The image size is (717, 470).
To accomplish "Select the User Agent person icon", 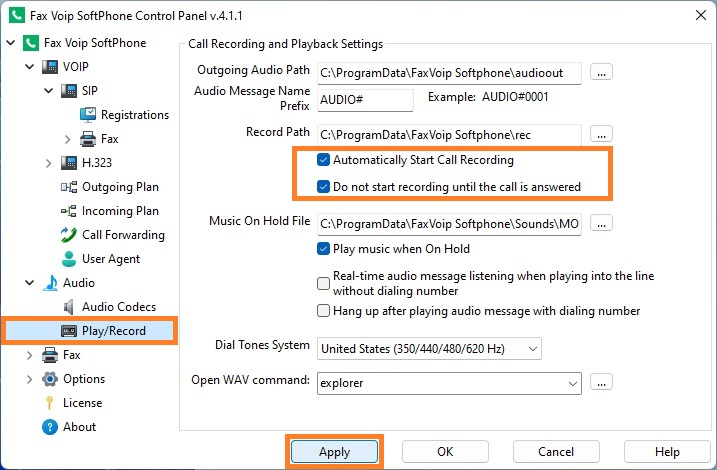I will pos(69,259).
